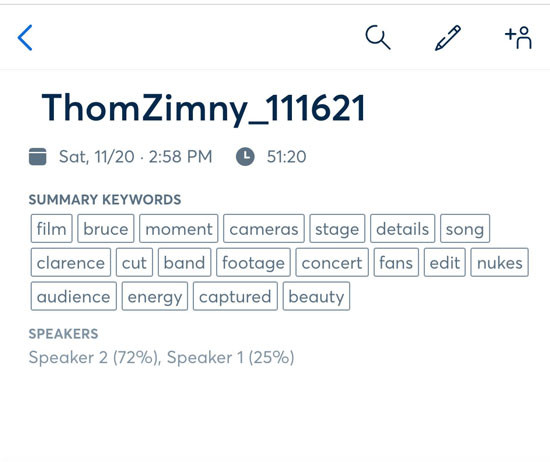
Task: Select the "nukes" keyword tag
Action: tap(499, 262)
